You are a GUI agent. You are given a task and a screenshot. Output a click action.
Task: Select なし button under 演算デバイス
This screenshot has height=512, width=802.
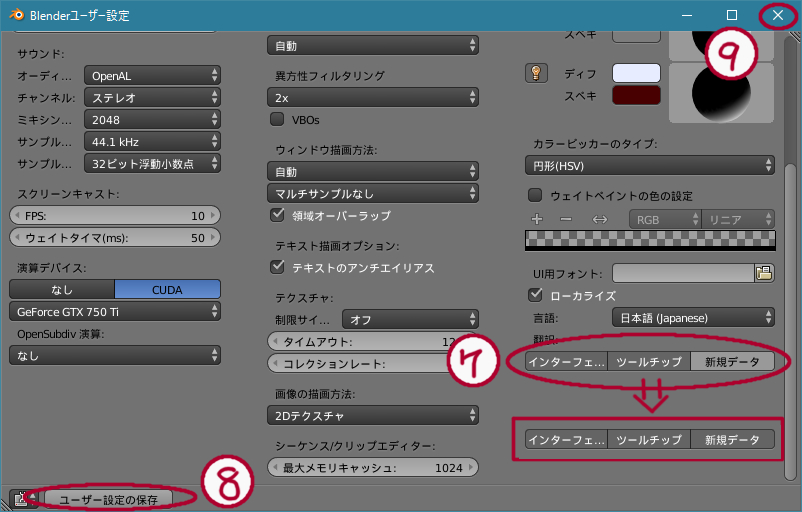[62, 288]
